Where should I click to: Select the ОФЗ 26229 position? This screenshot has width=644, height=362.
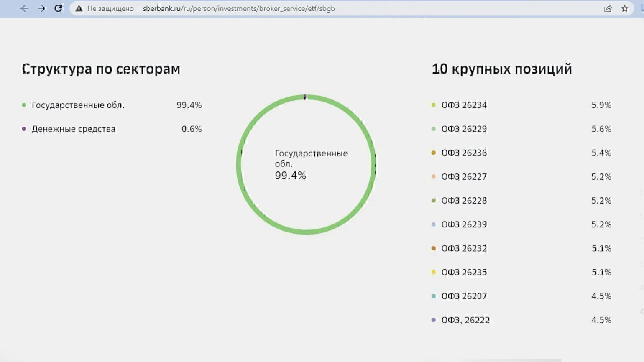click(x=464, y=129)
